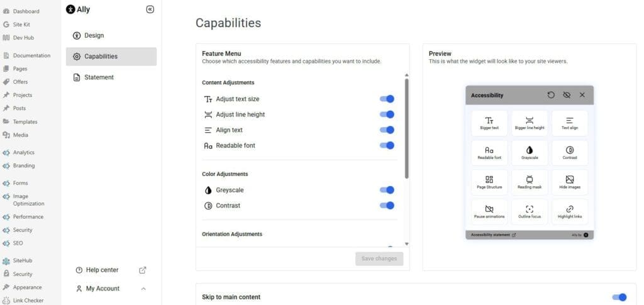Select the Outline focus tile in preview
The image size is (644, 305).
(x=530, y=212)
